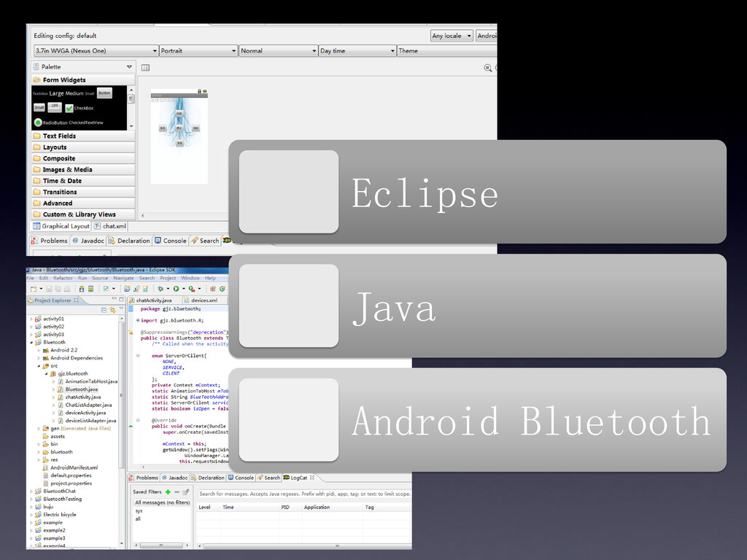
Task: Expand the Layouts palette category
Action: click(83, 147)
